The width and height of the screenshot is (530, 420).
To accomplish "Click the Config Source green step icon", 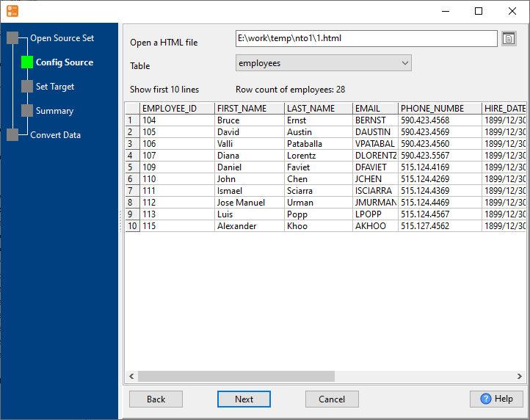I will [x=27, y=62].
